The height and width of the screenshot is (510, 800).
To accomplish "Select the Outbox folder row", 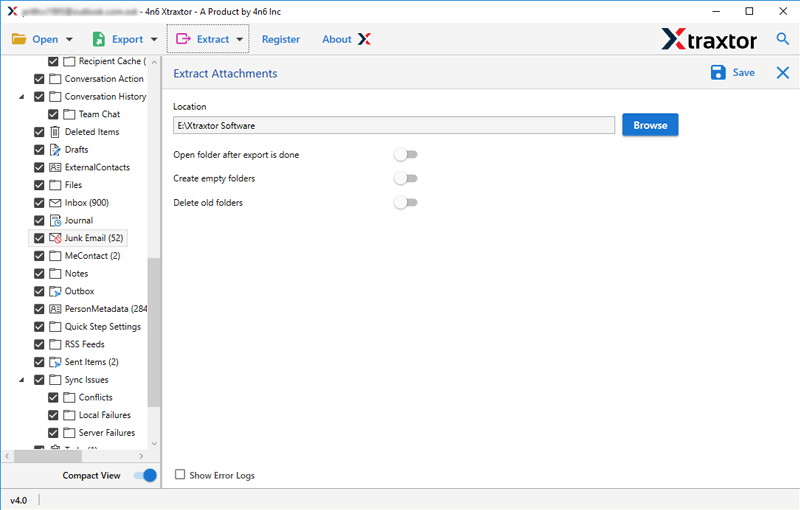I will click(79, 291).
